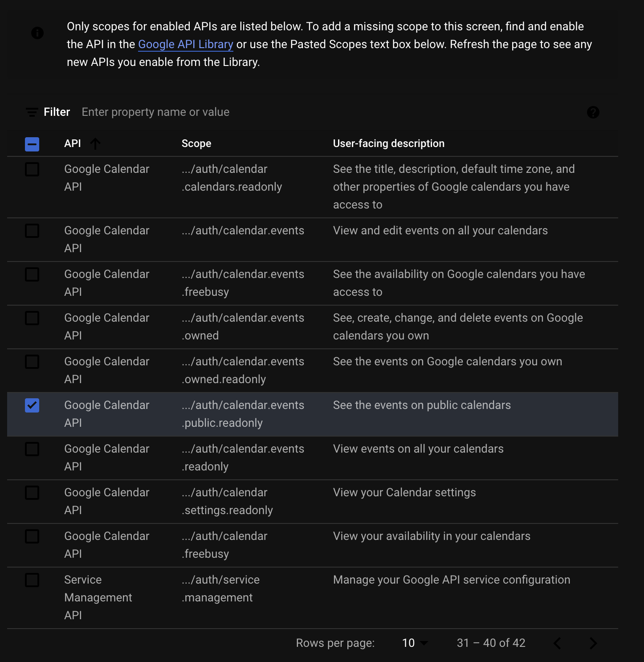Click 'View and edit events on all your calendars'

point(440,230)
